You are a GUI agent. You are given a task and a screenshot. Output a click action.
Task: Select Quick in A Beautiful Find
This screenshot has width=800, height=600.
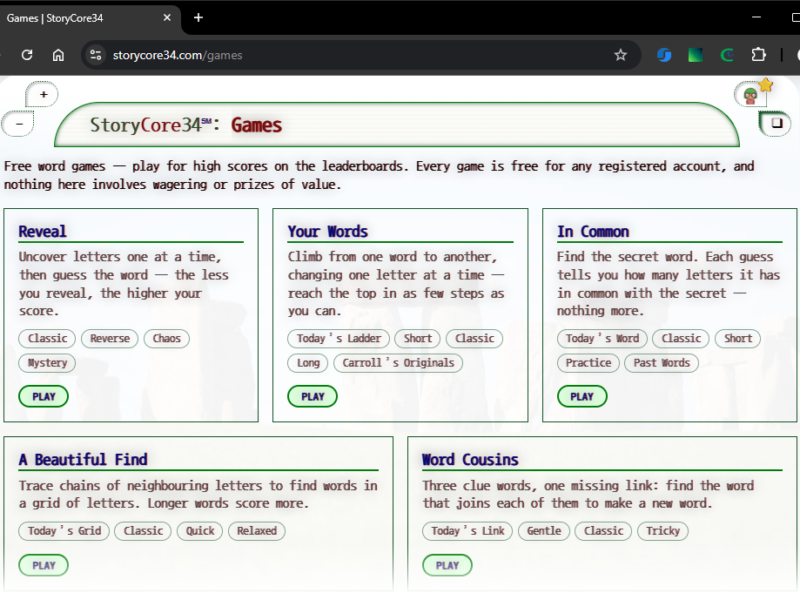pos(200,531)
